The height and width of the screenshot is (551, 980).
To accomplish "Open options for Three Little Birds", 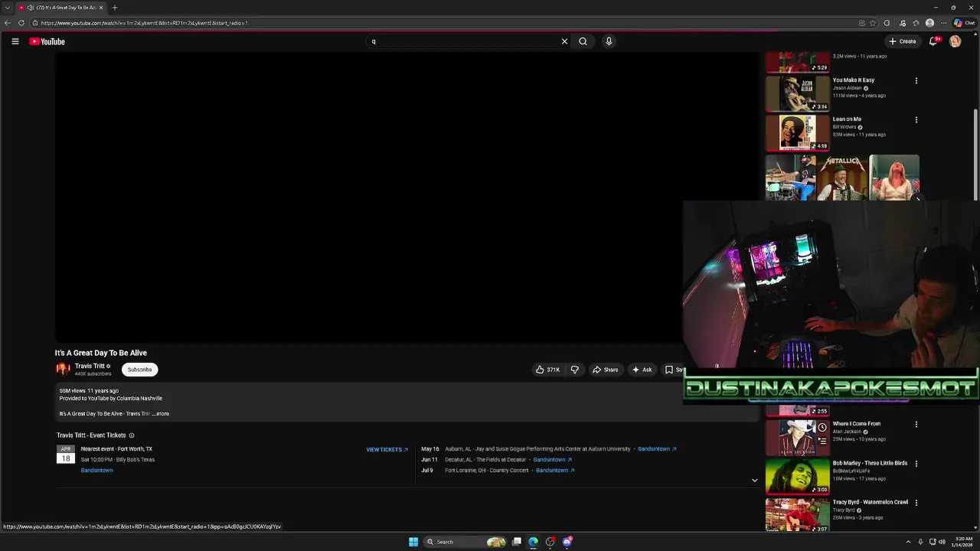I will pos(916,463).
